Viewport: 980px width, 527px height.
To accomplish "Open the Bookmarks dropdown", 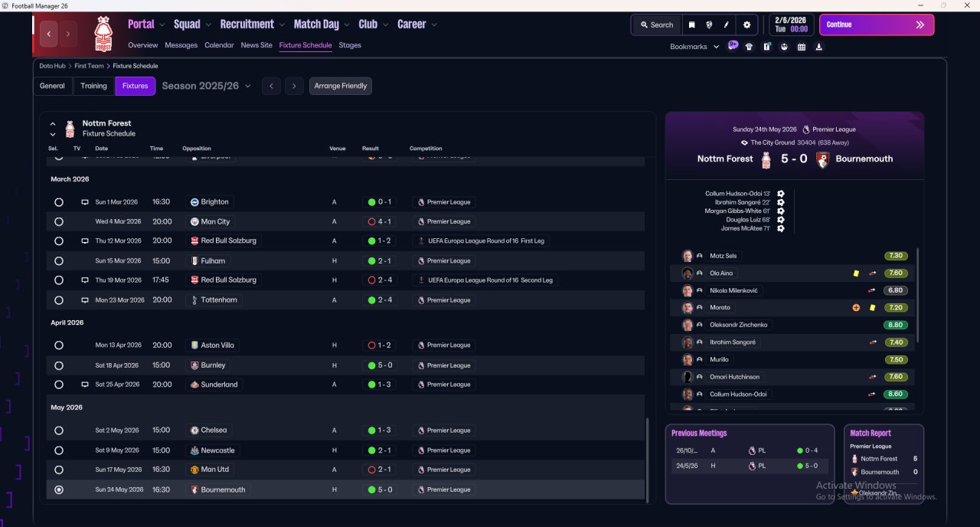I will [x=694, y=47].
